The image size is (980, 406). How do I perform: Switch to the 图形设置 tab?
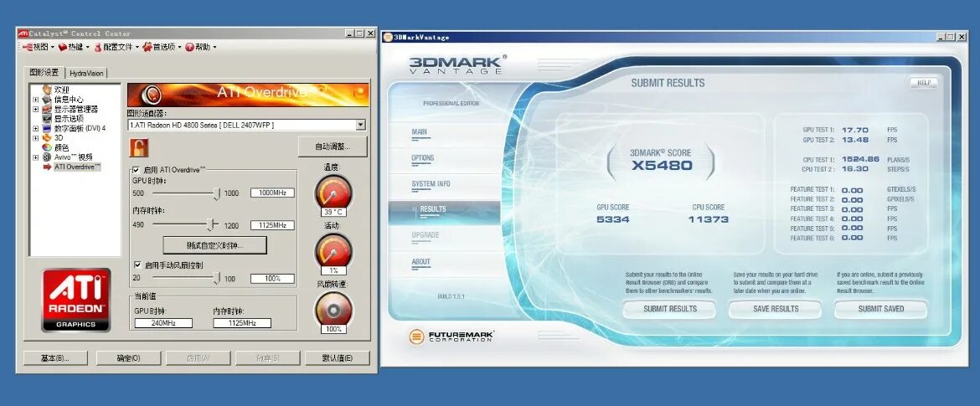tap(44, 72)
